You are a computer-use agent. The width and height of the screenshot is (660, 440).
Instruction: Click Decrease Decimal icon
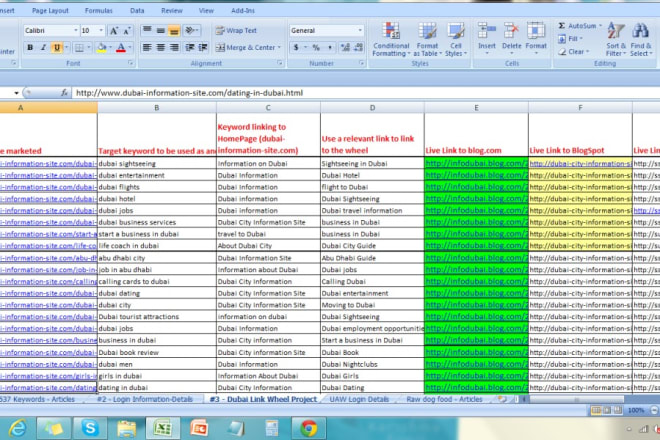[x=358, y=48]
